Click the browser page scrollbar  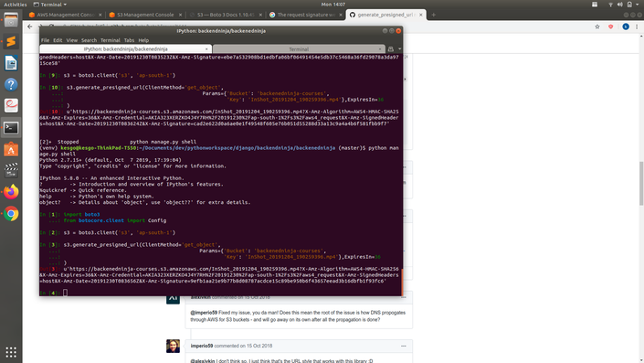coord(641,183)
